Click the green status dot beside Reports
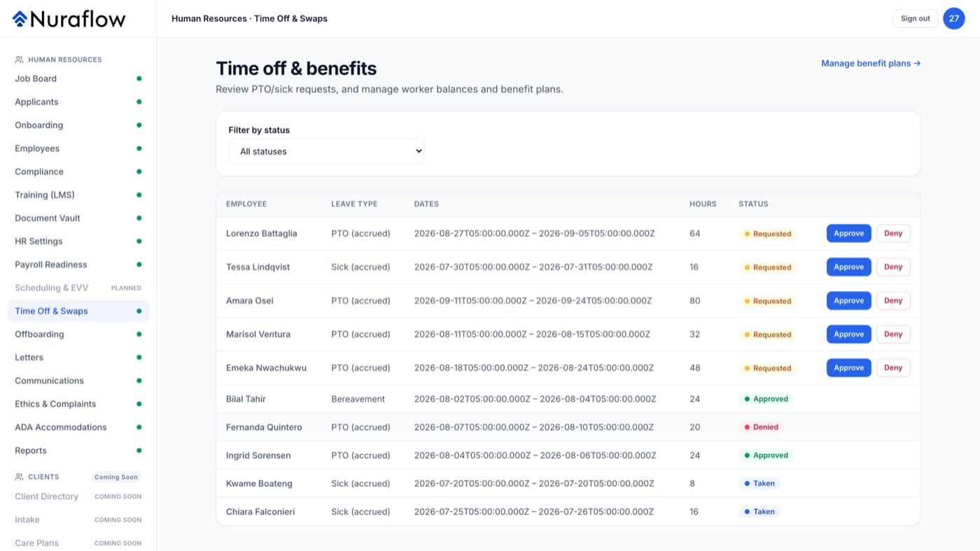 (139, 450)
